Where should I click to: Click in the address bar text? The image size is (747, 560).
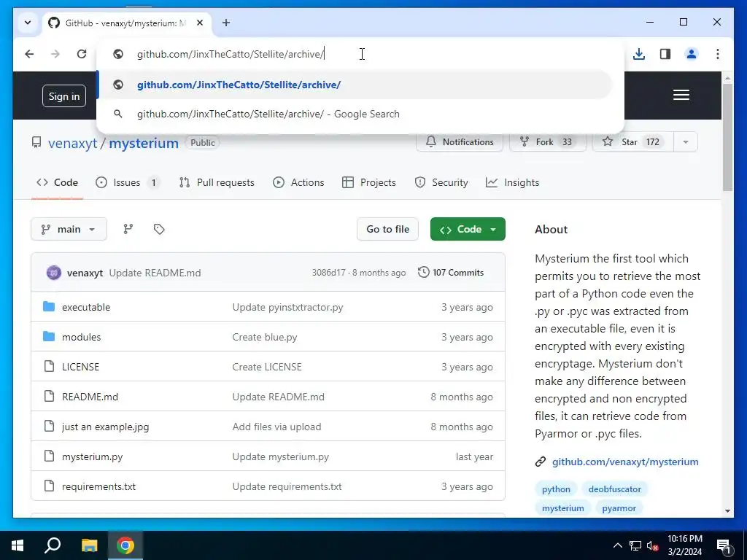tap(231, 54)
